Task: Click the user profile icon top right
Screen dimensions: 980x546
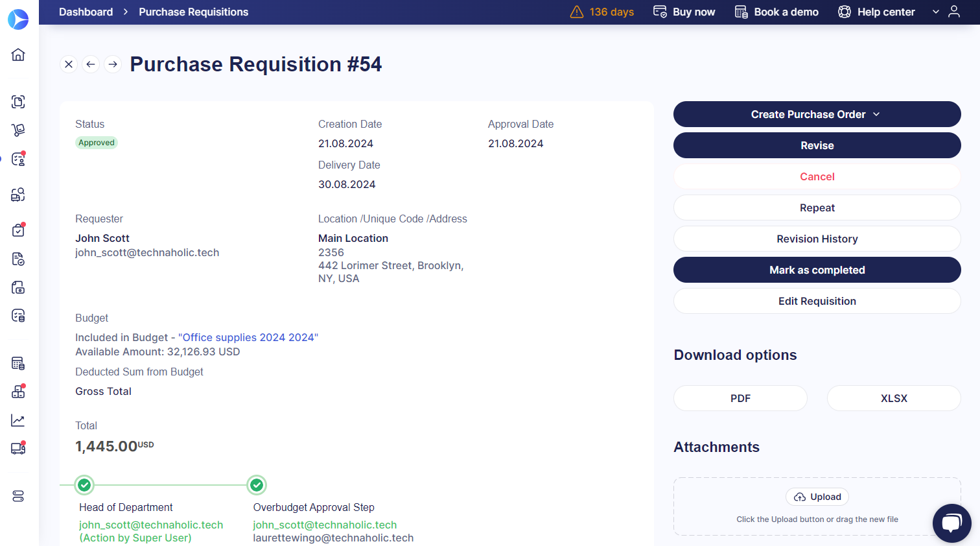Action: [x=953, y=12]
